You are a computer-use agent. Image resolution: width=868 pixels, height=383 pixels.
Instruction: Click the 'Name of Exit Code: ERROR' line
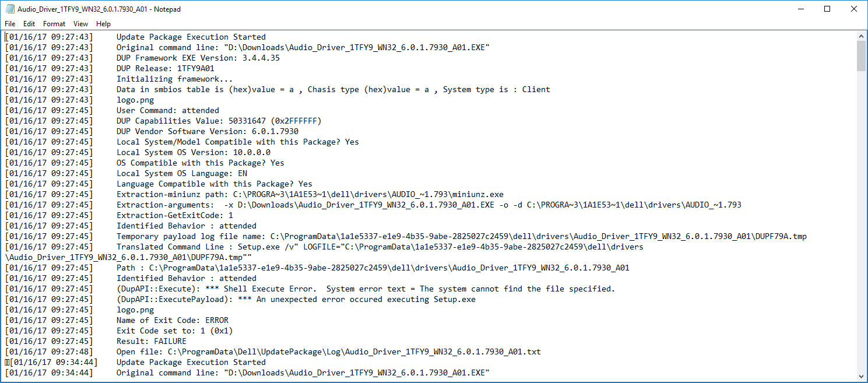tap(172, 321)
